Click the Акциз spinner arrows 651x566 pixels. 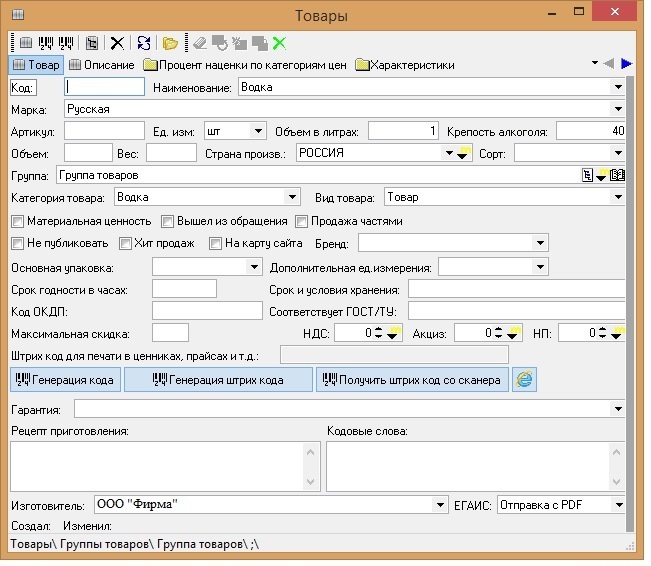coord(499,333)
